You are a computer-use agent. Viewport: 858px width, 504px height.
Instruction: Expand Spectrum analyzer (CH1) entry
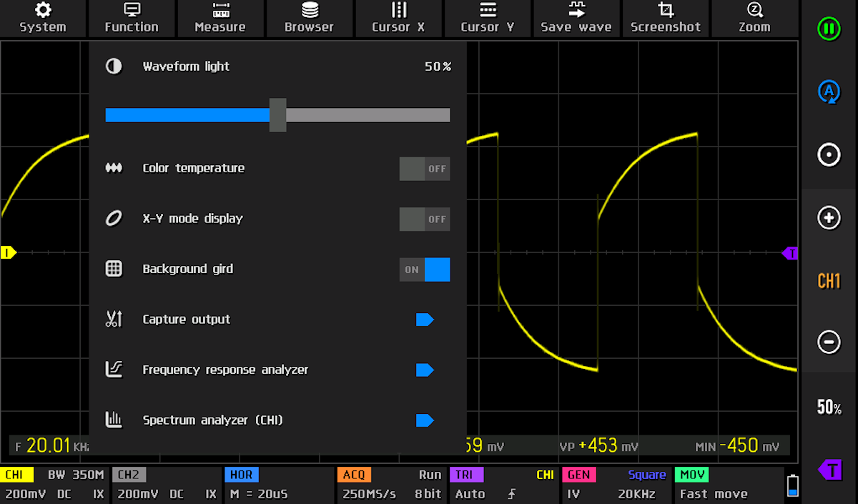(x=425, y=420)
